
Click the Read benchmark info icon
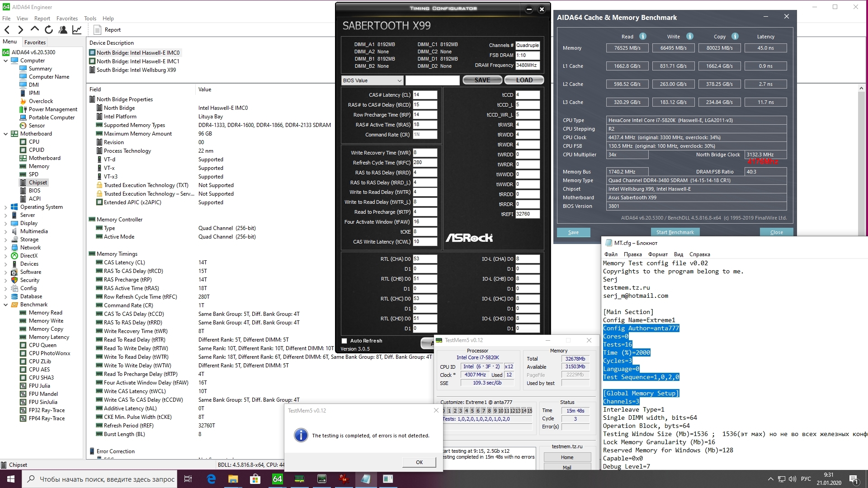(x=642, y=37)
